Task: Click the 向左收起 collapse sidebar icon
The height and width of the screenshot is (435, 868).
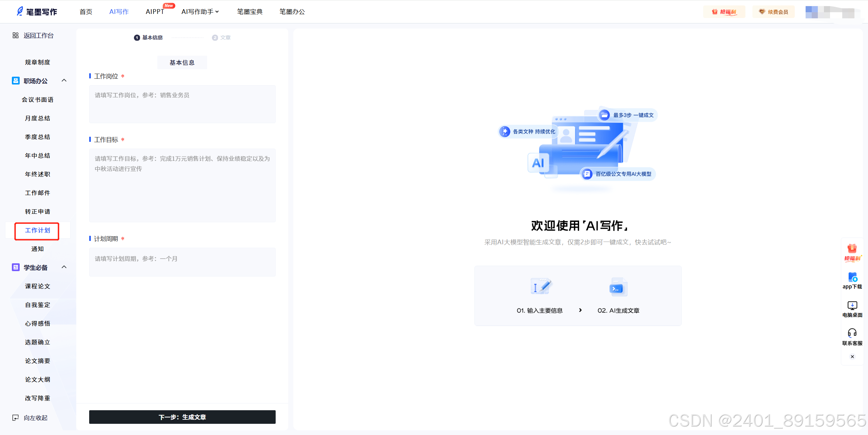Action: pos(15,418)
